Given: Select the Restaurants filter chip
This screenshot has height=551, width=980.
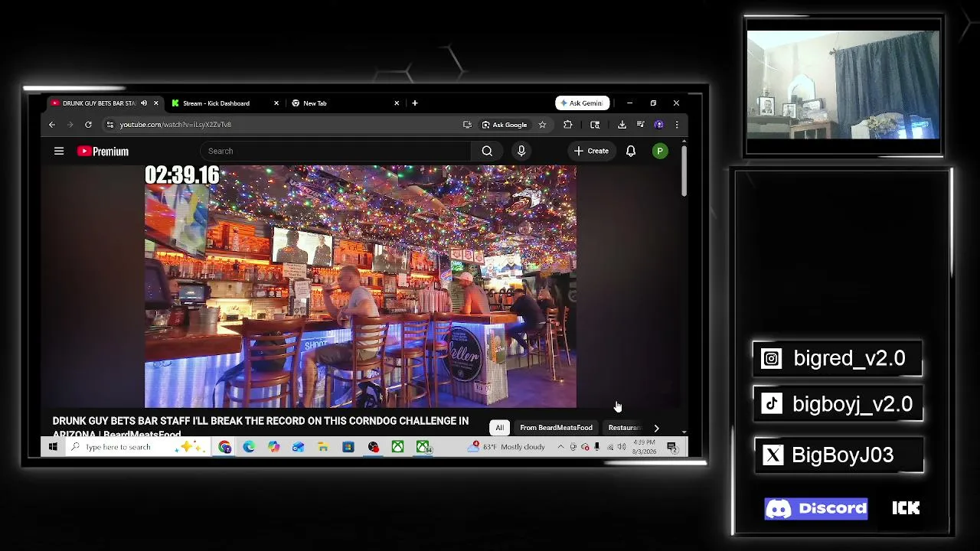Looking at the screenshot, I should (624, 428).
